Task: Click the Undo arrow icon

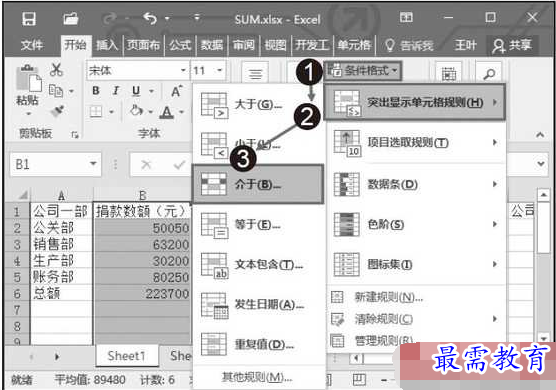Action: [x=150, y=18]
